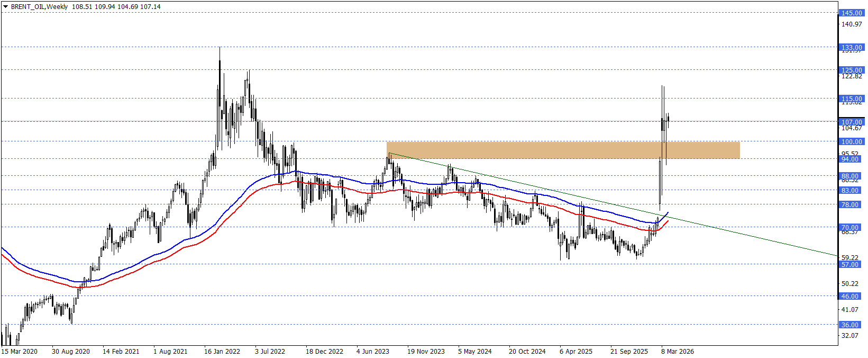The image size is (868, 358).
Task: Click the 100.00 price level label
Action: [x=852, y=142]
